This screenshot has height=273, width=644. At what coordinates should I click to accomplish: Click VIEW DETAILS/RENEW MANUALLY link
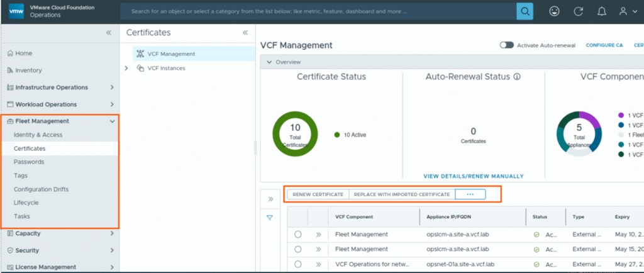tap(473, 176)
